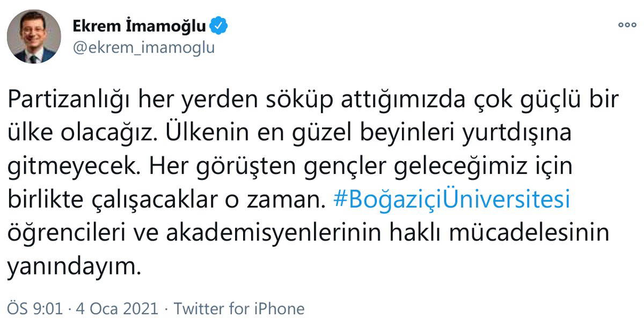The height and width of the screenshot is (326, 644).
Task: Open the three-dot more options menu
Action: tap(626, 25)
